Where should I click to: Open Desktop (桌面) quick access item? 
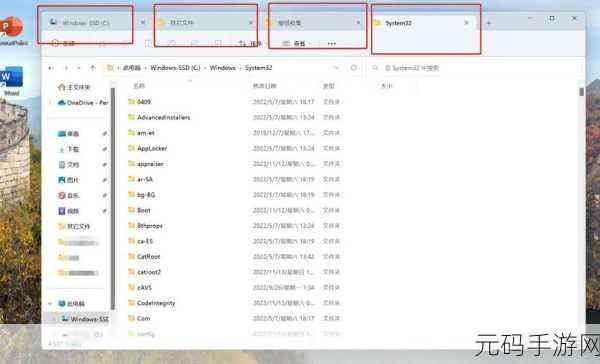coord(68,133)
